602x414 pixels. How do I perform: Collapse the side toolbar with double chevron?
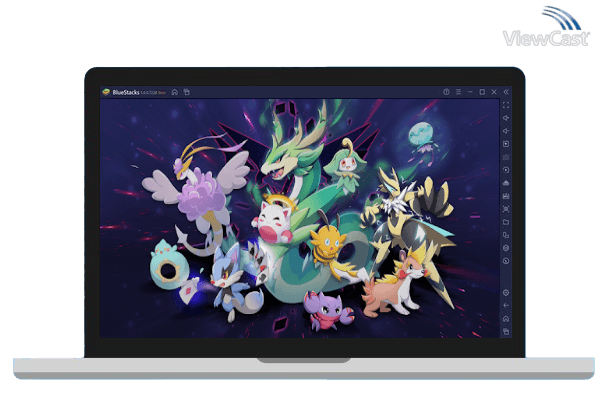(506, 92)
